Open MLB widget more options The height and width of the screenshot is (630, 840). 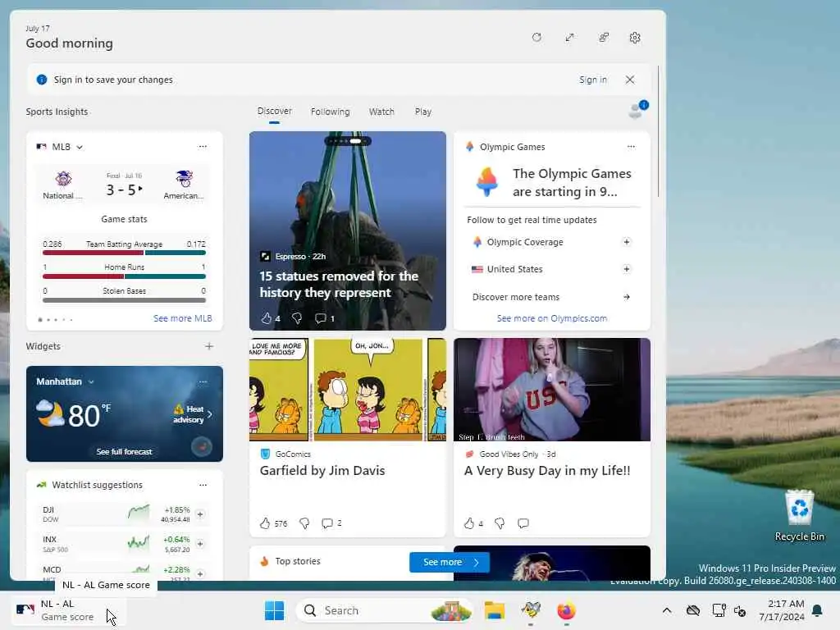click(x=203, y=146)
